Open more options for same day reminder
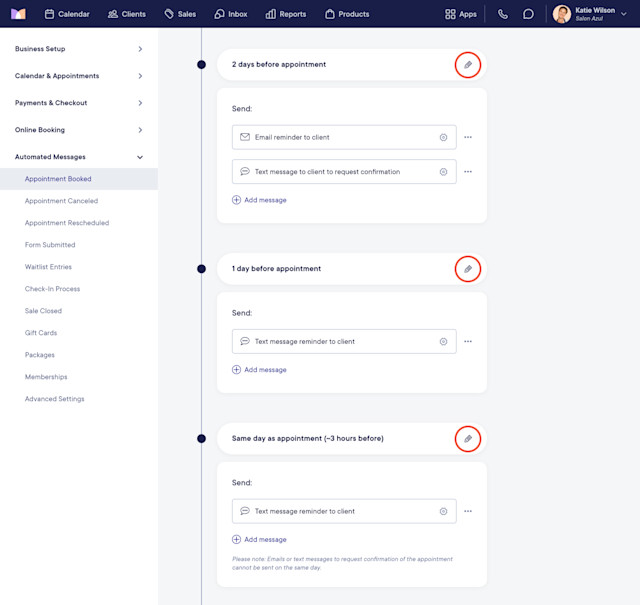 [468, 511]
